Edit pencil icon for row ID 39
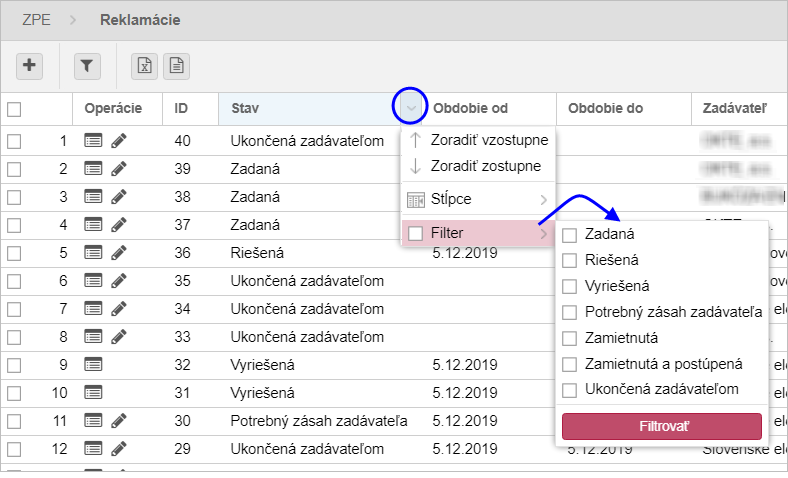This screenshot has height=478, width=788. 119,169
